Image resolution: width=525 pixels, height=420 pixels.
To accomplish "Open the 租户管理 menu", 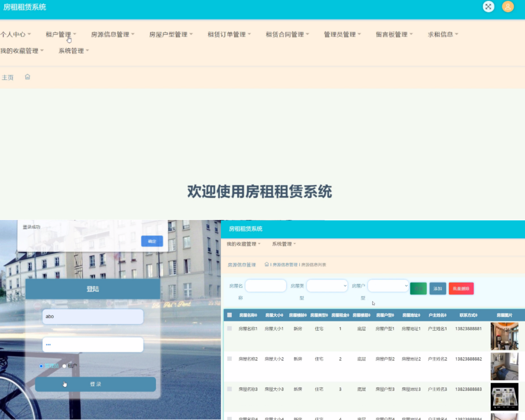I will pyautogui.click(x=61, y=34).
